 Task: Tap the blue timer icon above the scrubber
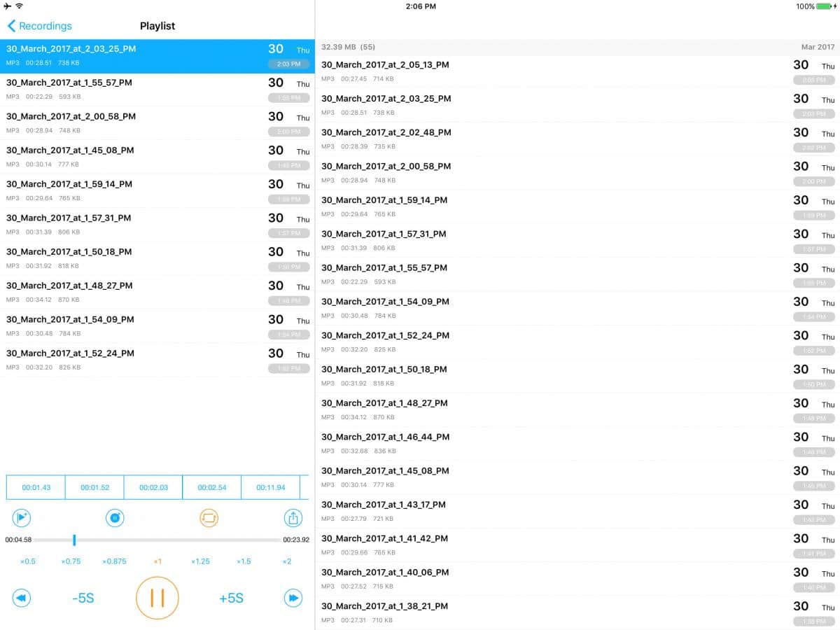(115, 518)
